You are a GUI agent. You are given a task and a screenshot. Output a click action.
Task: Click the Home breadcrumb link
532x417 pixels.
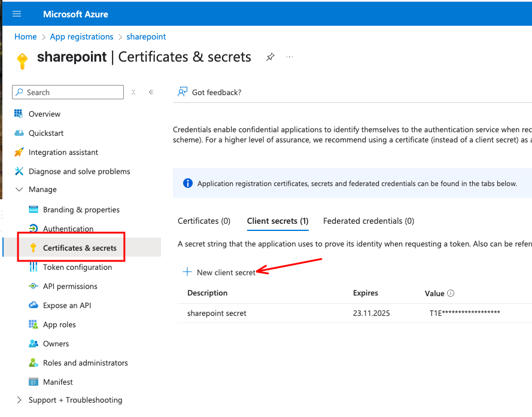(x=25, y=36)
